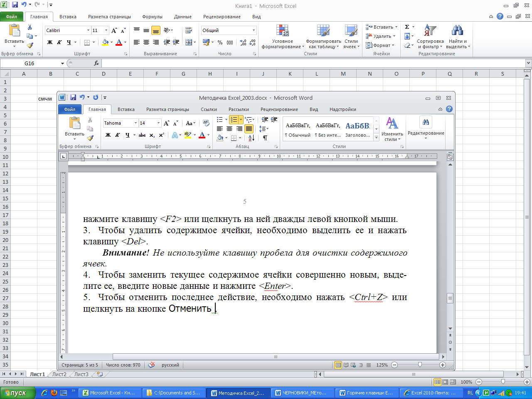This screenshot has height=399, width=532.
Task: Click the percent style button in Excel
Action: (220, 42)
